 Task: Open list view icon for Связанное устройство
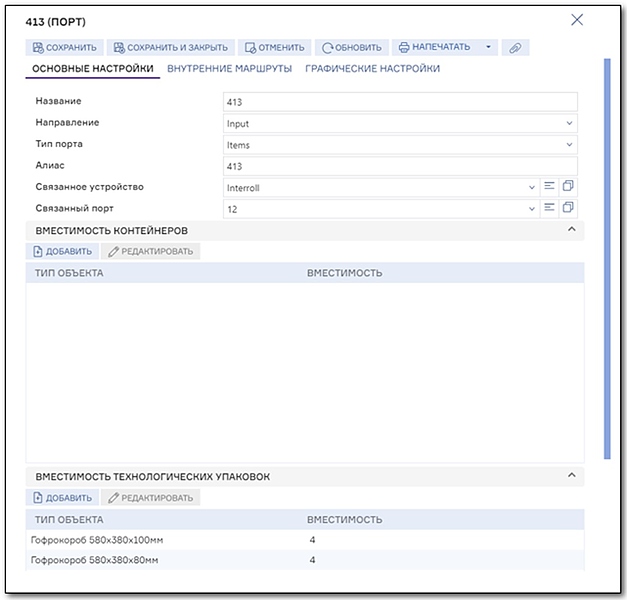click(x=549, y=186)
